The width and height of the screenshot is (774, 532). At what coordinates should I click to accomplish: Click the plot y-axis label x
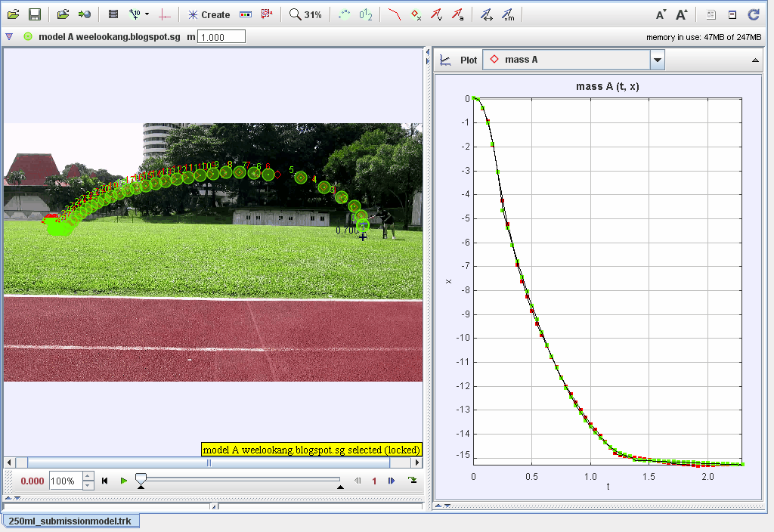click(448, 281)
